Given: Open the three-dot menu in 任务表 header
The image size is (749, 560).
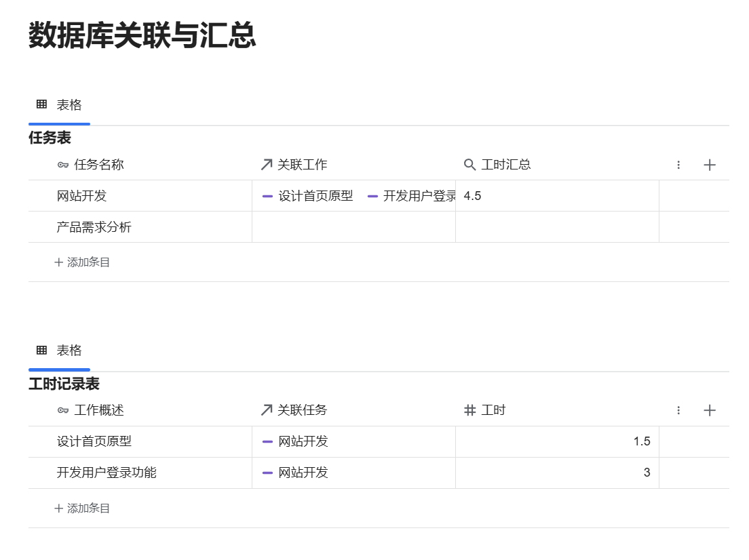Looking at the screenshot, I should (678, 165).
